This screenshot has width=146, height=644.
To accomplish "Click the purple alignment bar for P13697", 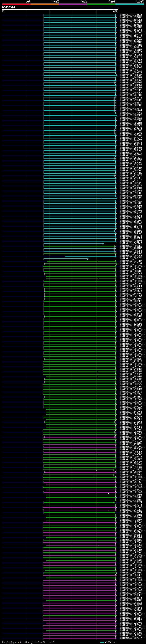I will point(80,562).
